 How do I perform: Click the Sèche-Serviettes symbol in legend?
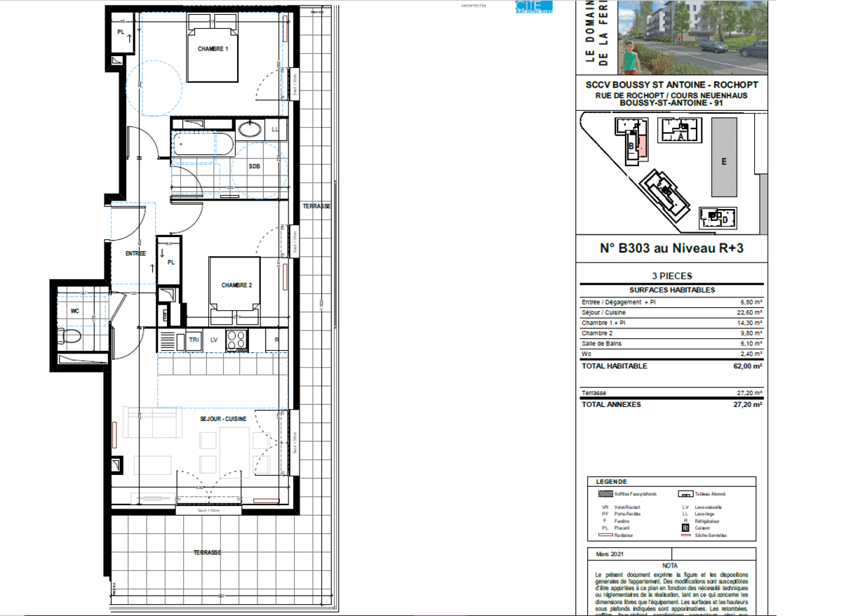pos(688,535)
